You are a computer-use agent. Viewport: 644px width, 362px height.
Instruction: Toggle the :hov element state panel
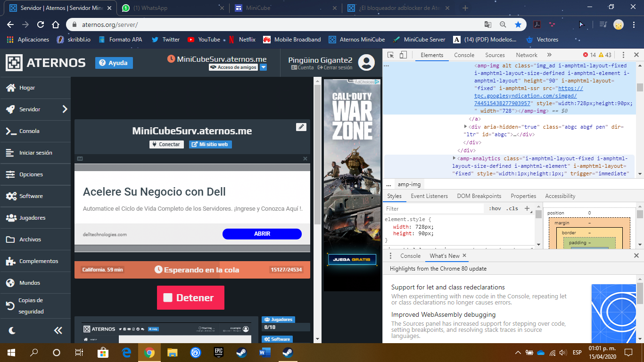[x=495, y=208]
